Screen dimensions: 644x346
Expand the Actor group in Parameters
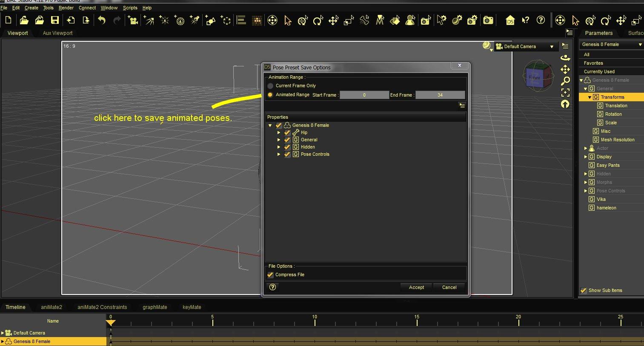click(x=586, y=149)
